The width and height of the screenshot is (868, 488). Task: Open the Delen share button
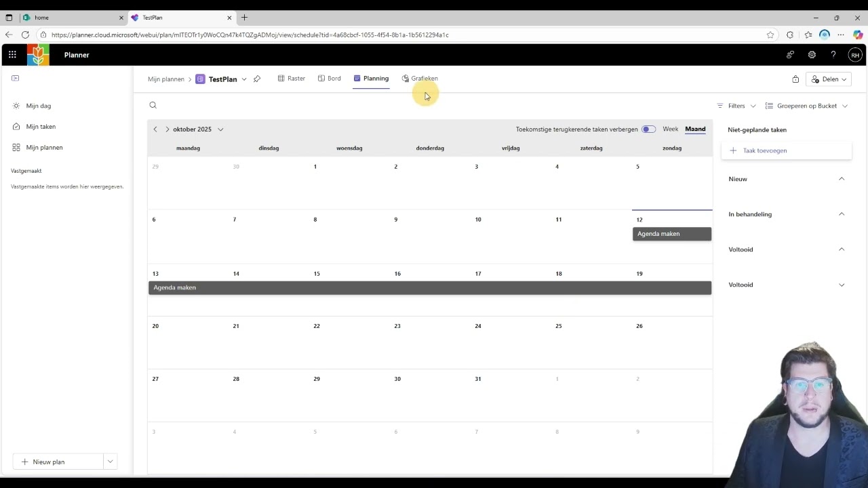pyautogui.click(x=829, y=79)
